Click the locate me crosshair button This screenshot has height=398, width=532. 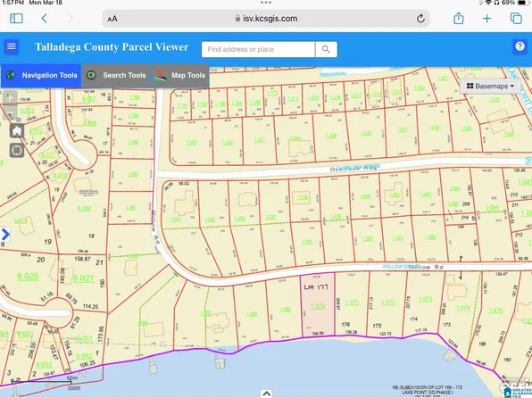coord(17,150)
